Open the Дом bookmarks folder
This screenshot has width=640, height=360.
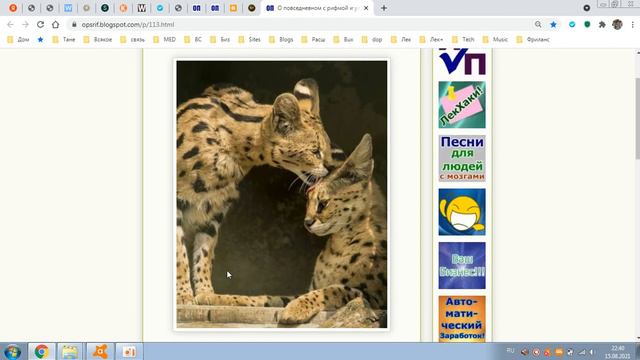18,40
